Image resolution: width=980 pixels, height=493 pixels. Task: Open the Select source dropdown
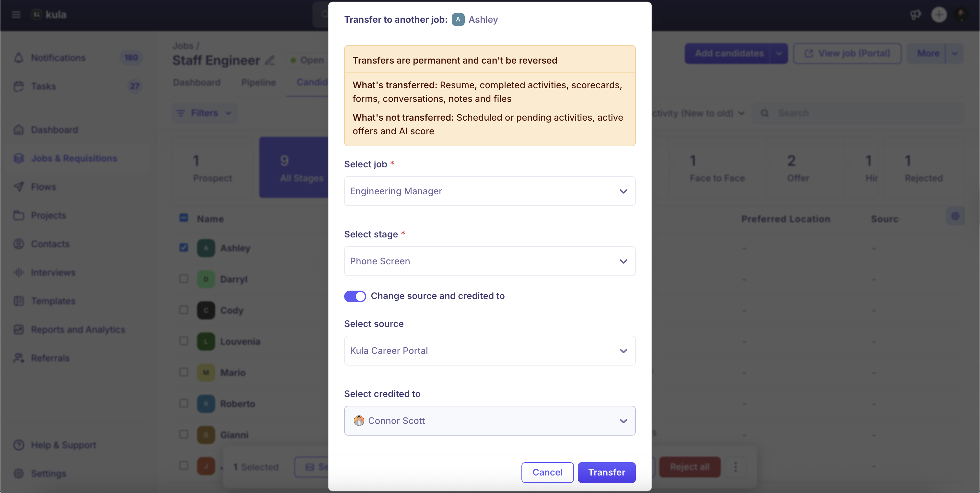pyautogui.click(x=490, y=351)
